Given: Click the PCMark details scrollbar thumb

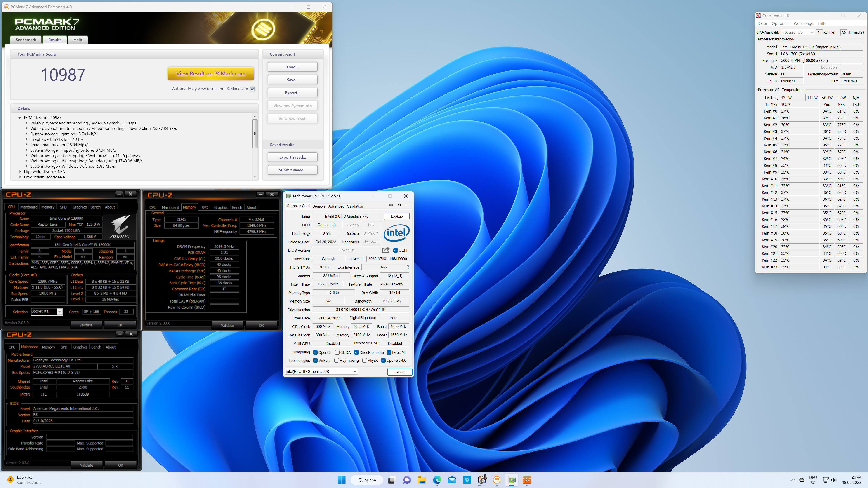Looking at the screenshot, I should (x=255, y=133).
